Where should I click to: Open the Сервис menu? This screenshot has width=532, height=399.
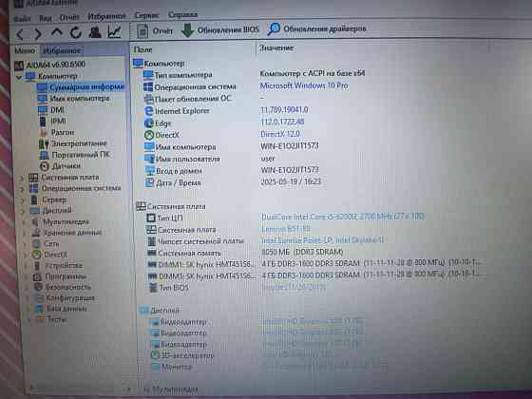pyautogui.click(x=147, y=15)
